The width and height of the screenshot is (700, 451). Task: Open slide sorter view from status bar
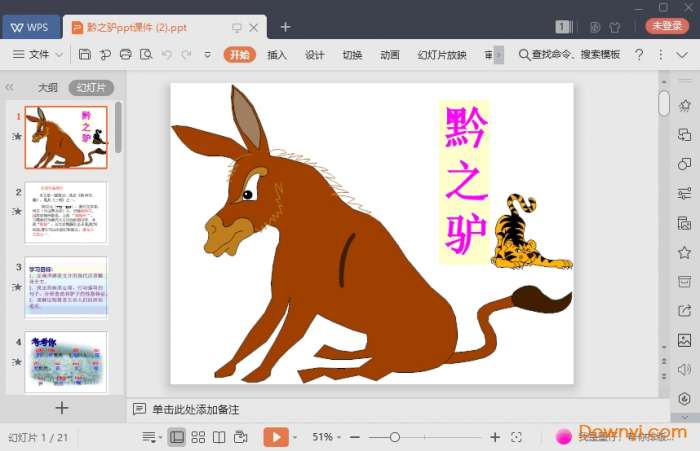coord(198,437)
